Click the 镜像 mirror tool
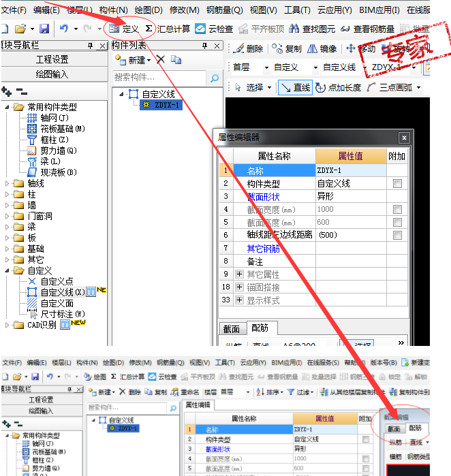The height and width of the screenshot is (476, 451). click(x=322, y=48)
